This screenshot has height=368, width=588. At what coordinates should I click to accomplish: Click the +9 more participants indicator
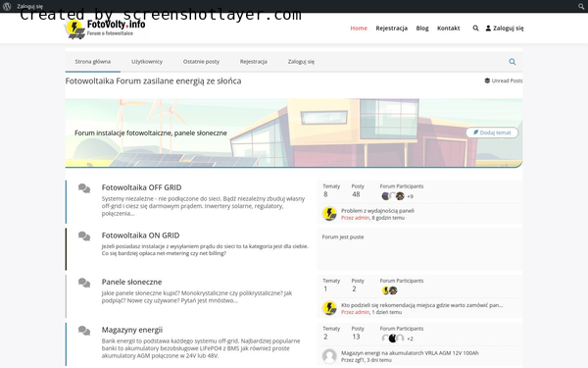click(x=410, y=196)
